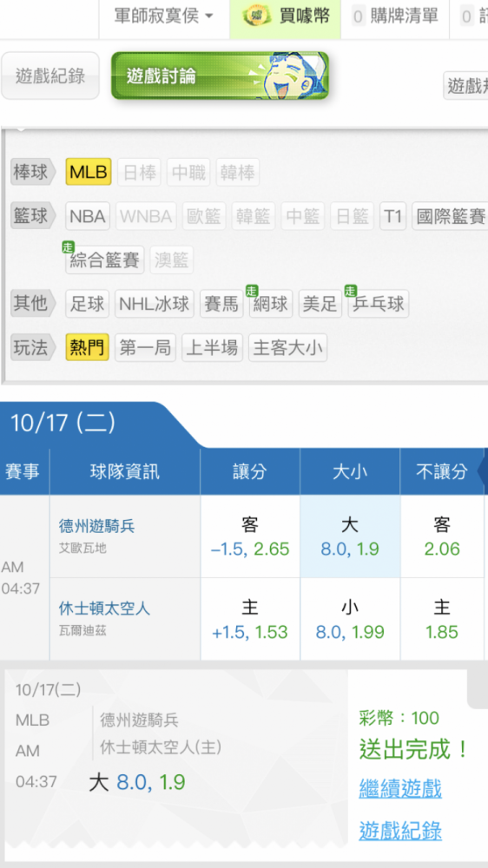Choose 網球 with the live badge
This screenshot has height=868, width=488.
coord(270,303)
